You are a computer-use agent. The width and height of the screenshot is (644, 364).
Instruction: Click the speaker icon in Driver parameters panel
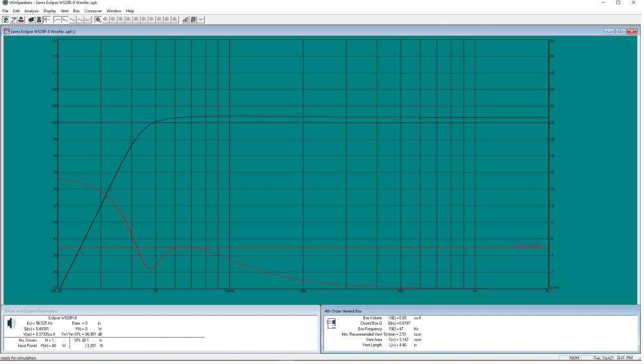click(x=11, y=323)
